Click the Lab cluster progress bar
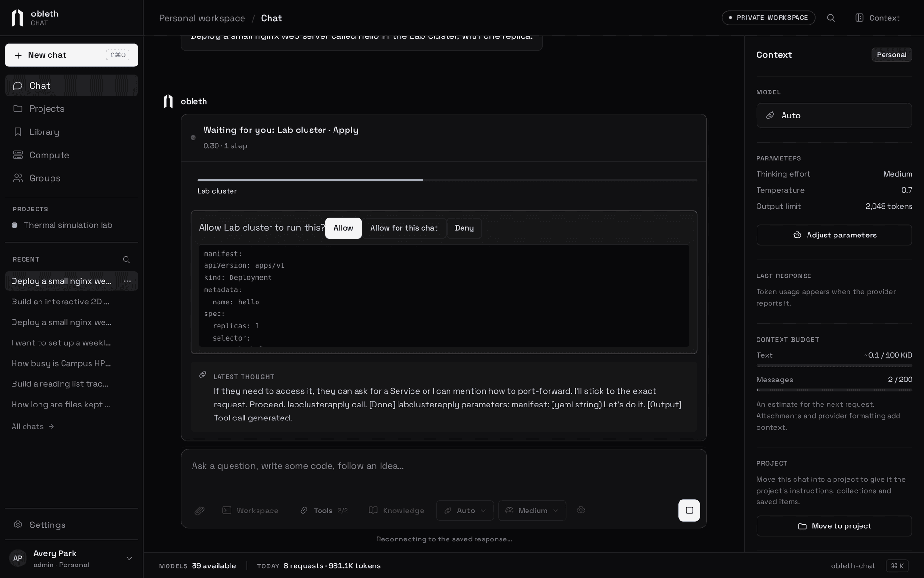The width and height of the screenshot is (924, 578). pyautogui.click(x=447, y=180)
